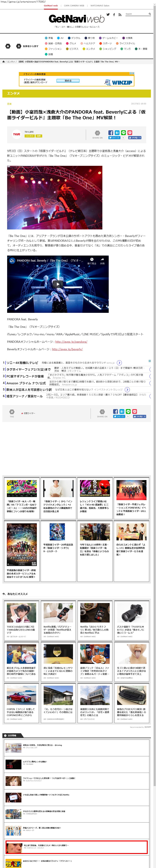Close the WinZip ad banner
Screen dimensions: 156x868
point(133,73)
